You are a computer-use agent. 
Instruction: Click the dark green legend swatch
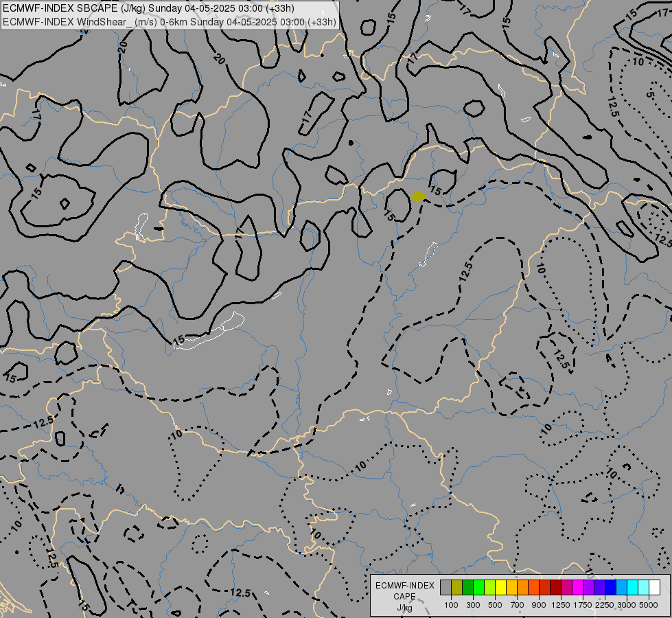pyautogui.click(x=468, y=588)
